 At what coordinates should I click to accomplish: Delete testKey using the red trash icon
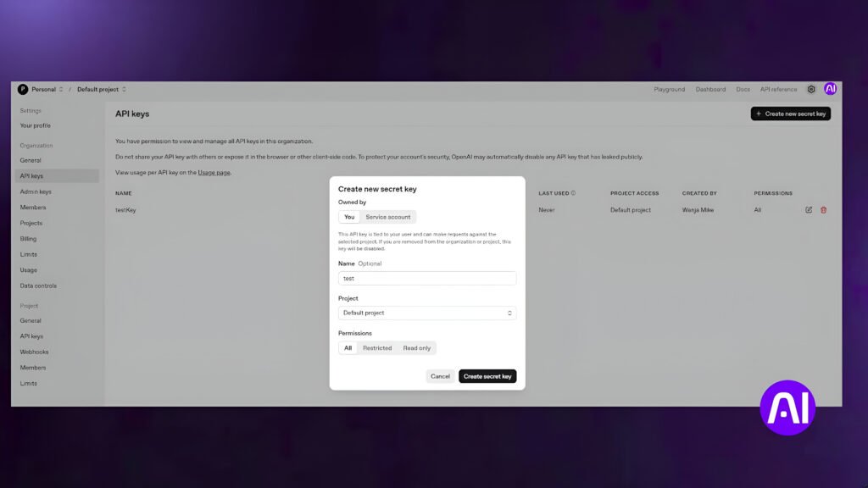(823, 210)
